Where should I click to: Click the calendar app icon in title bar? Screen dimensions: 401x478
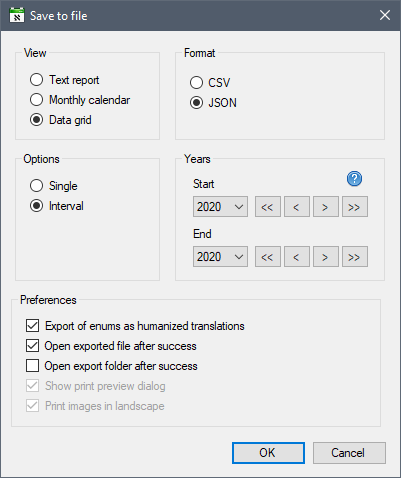[x=17, y=15]
